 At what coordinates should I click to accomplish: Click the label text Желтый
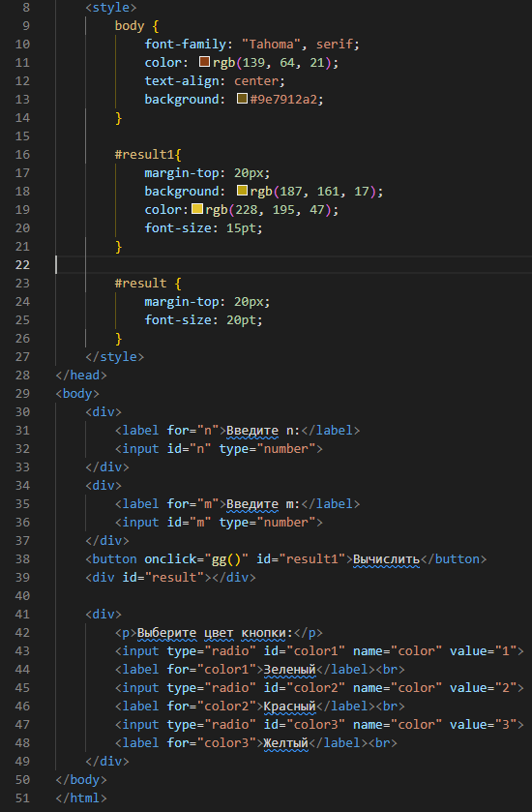[x=286, y=742]
